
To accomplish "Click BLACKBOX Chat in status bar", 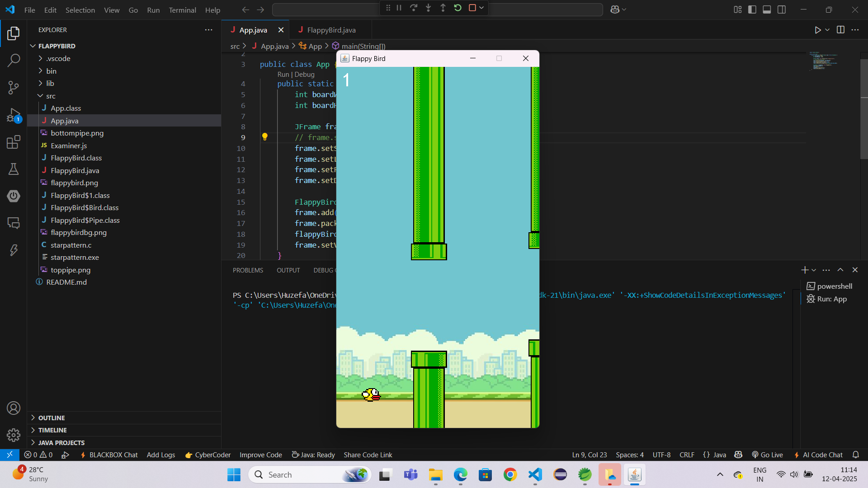I will [x=109, y=455].
